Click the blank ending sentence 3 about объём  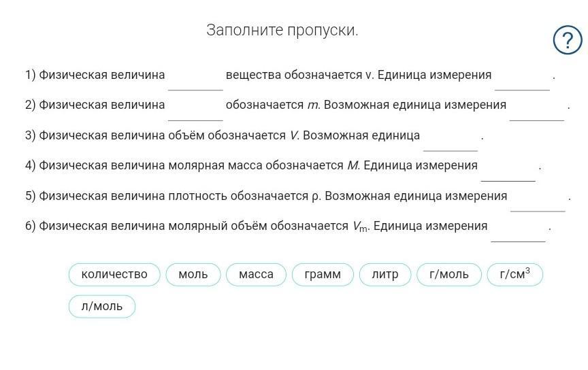point(451,139)
